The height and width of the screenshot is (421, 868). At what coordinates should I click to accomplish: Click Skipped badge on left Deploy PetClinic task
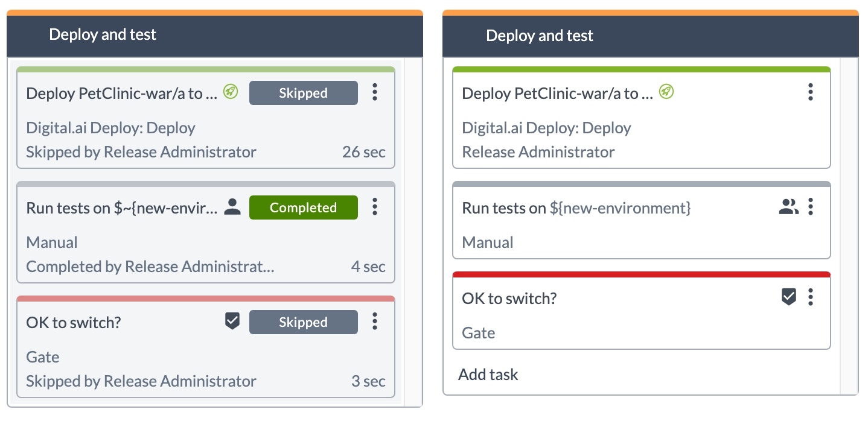coord(303,93)
